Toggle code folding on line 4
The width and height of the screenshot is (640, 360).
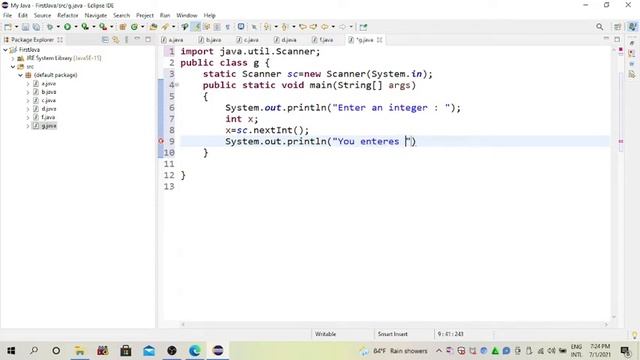click(177, 85)
